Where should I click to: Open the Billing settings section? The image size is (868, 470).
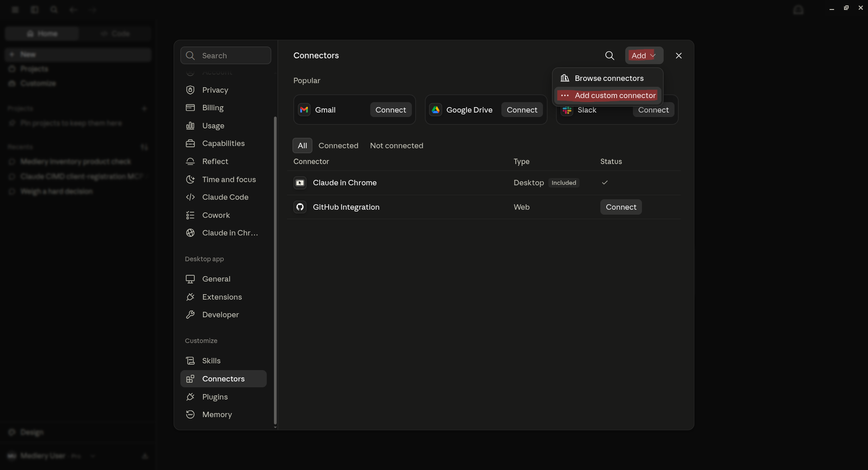[223, 108]
